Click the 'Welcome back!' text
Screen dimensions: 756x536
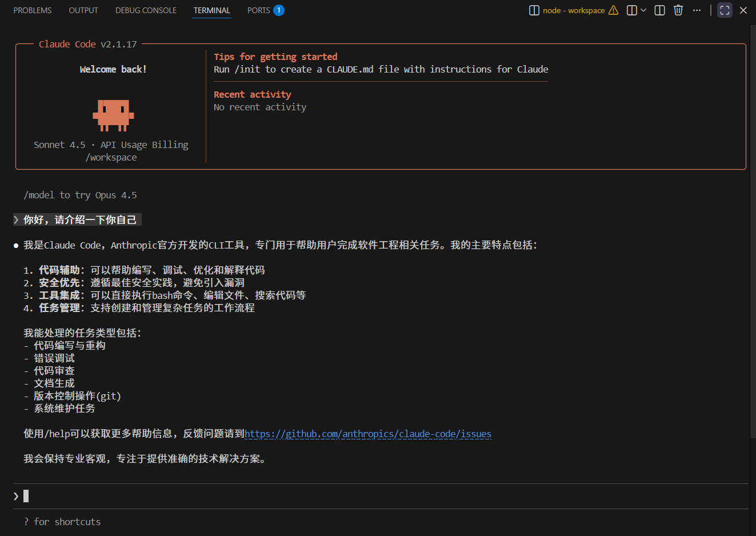113,69
